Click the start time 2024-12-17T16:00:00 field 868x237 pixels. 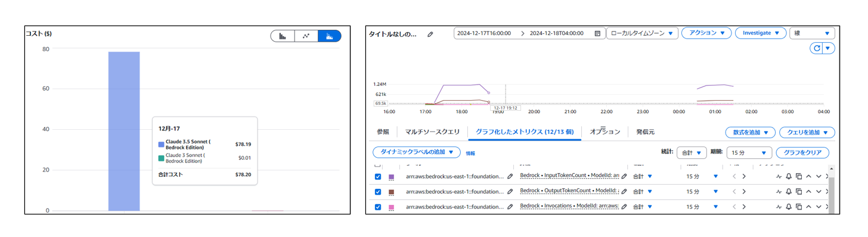click(484, 33)
